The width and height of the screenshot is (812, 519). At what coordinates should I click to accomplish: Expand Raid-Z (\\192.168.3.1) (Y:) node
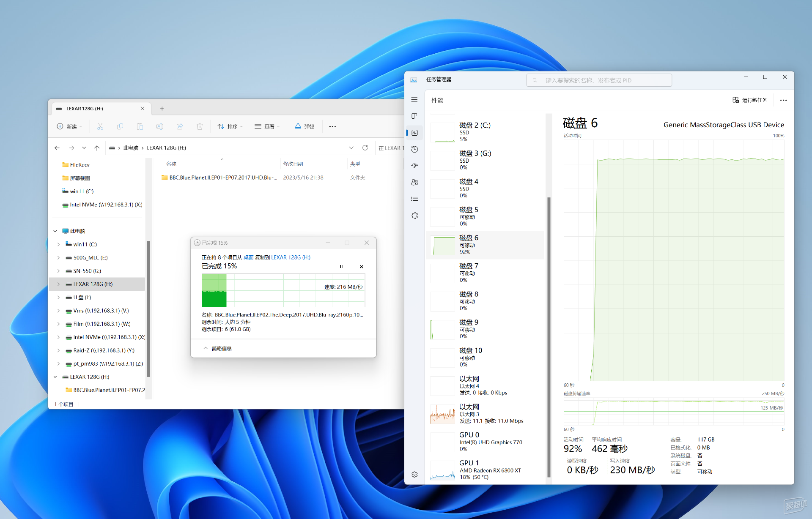(58, 350)
